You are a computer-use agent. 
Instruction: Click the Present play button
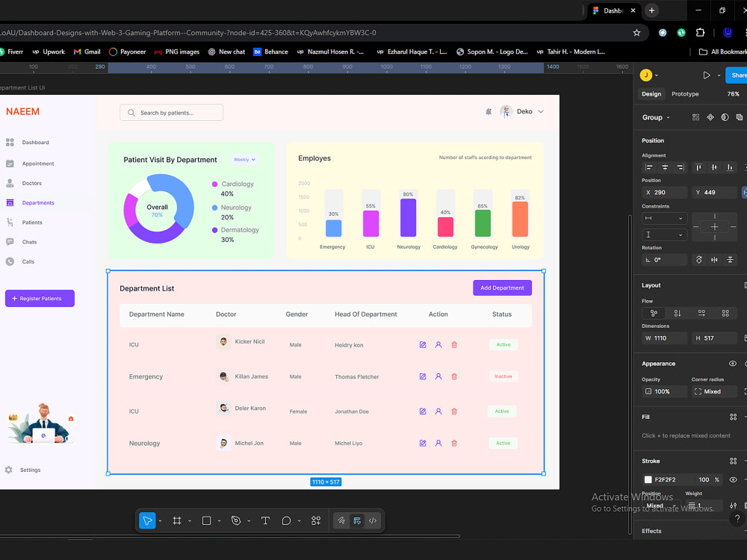[706, 75]
